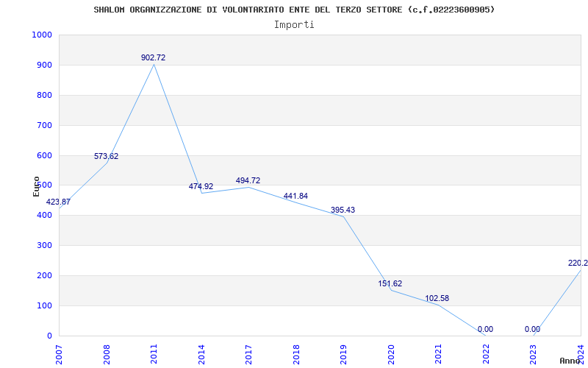Click the Anno x-axis label
The height and width of the screenshot is (368, 588).
click(x=570, y=361)
